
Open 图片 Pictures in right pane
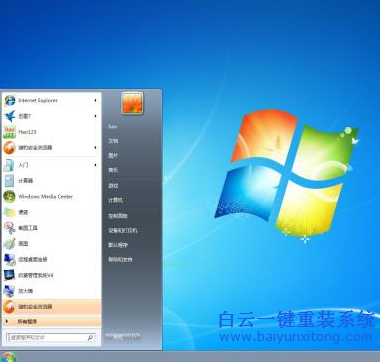pyautogui.click(x=113, y=156)
